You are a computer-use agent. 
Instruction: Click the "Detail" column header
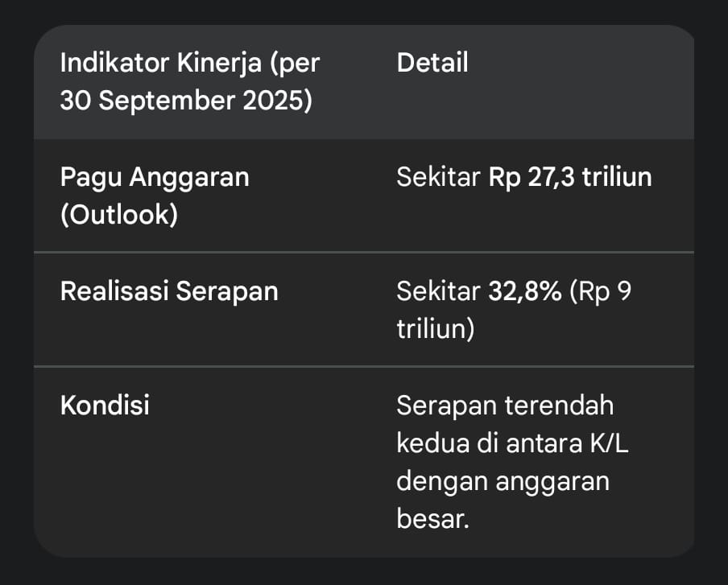[x=432, y=63]
